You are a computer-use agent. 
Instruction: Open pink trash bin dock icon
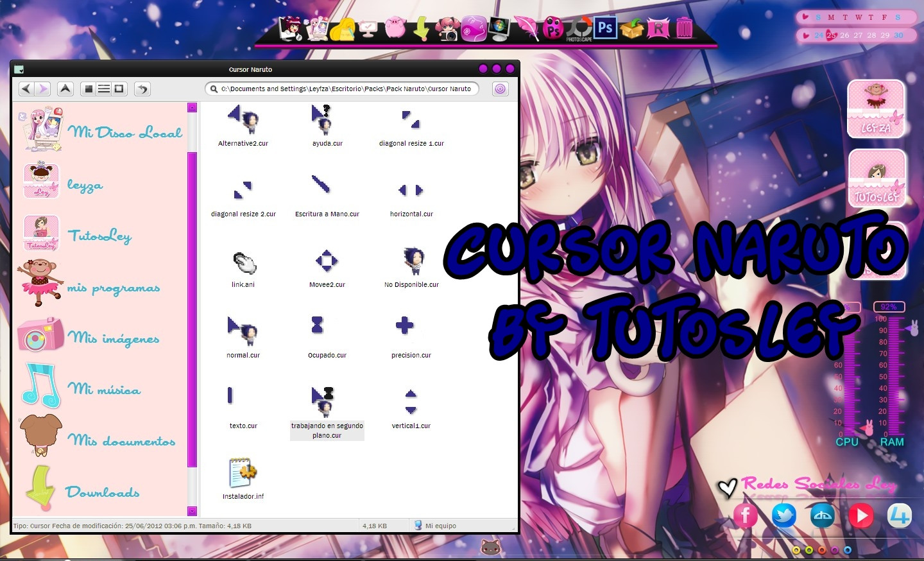(685, 28)
